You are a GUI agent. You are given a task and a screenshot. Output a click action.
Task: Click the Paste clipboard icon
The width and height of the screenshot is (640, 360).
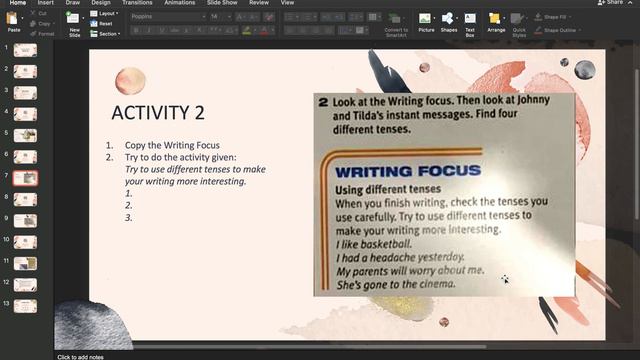[x=12, y=18]
